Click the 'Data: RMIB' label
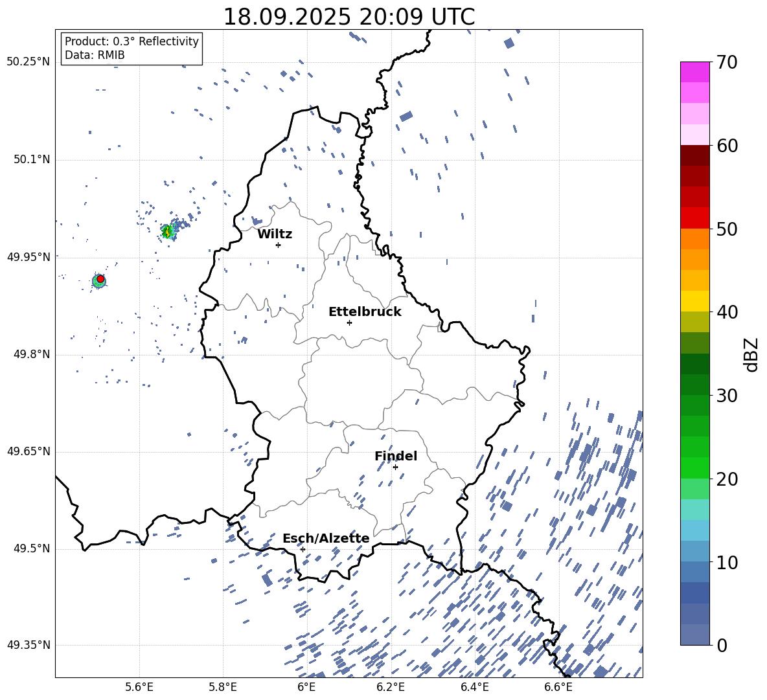The width and height of the screenshot is (767, 700). point(95,55)
